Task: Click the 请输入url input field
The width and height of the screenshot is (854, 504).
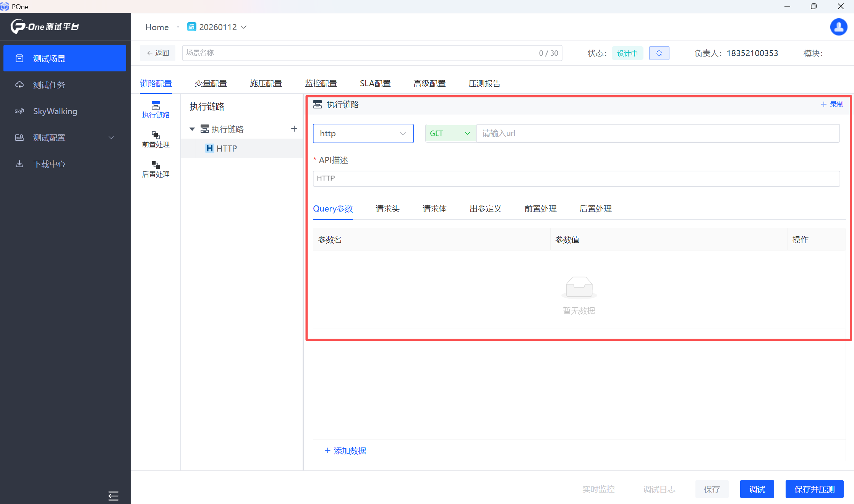Action: point(657,133)
